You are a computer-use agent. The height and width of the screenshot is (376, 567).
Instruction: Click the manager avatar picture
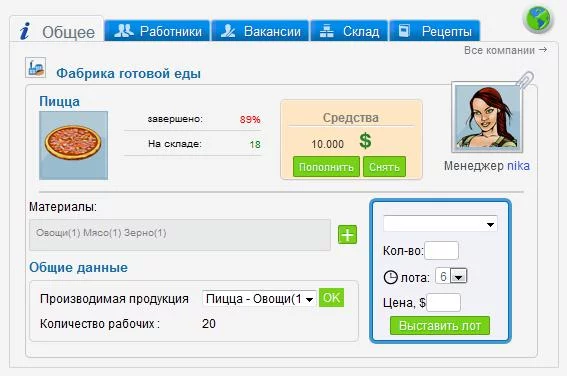point(487,118)
